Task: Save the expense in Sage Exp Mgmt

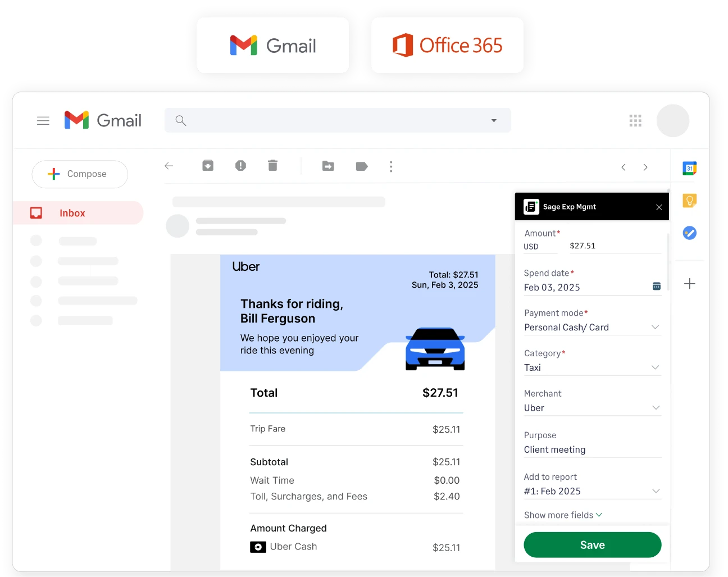Action: [592, 544]
